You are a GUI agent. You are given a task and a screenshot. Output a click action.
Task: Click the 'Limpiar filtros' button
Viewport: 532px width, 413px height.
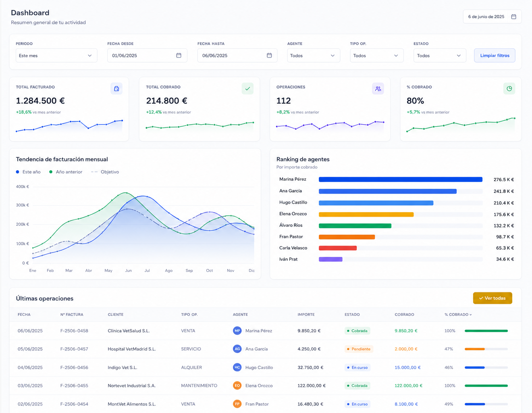point(495,56)
